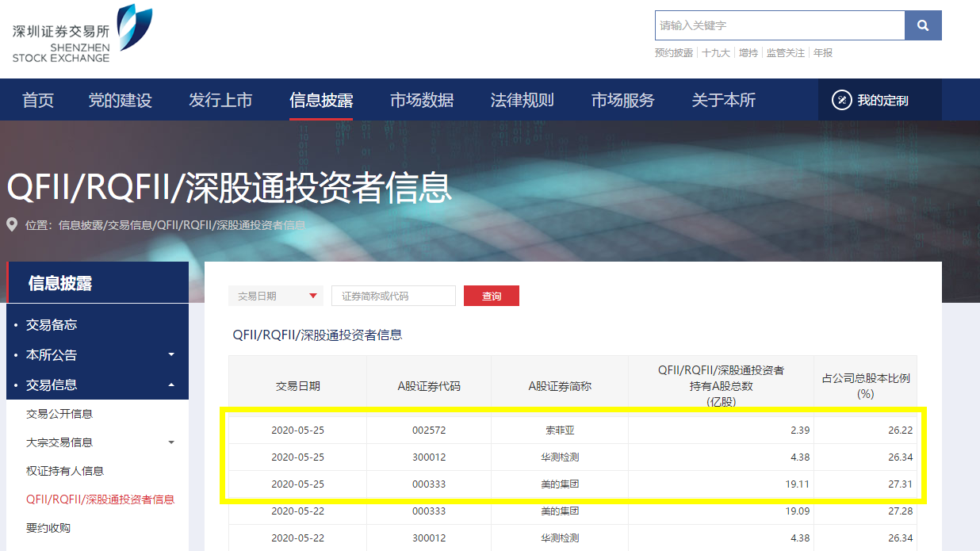Open the 交易日期 date dropdown

pyautogui.click(x=276, y=296)
